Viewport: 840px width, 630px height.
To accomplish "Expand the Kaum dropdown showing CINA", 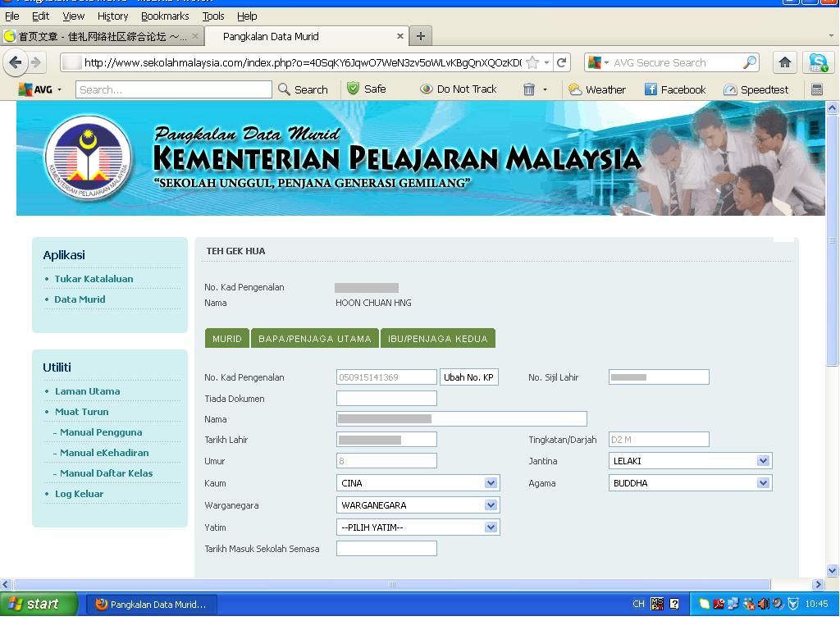I will [x=491, y=483].
